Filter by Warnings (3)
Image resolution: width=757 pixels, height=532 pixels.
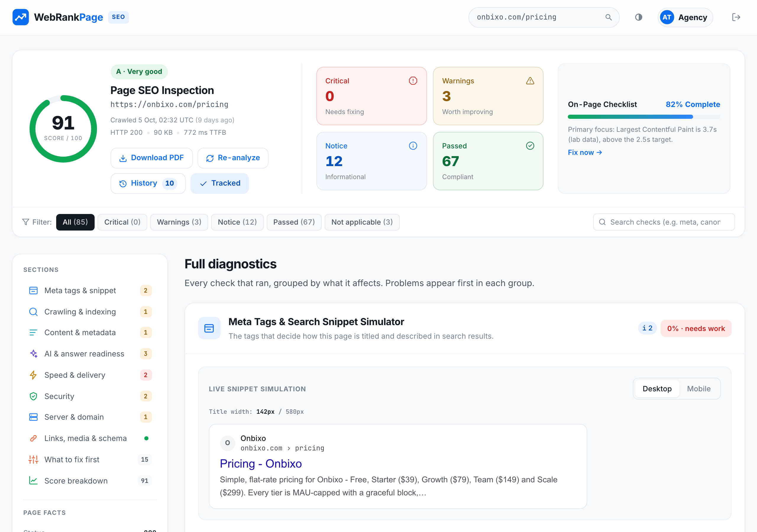pyautogui.click(x=179, y=222)
